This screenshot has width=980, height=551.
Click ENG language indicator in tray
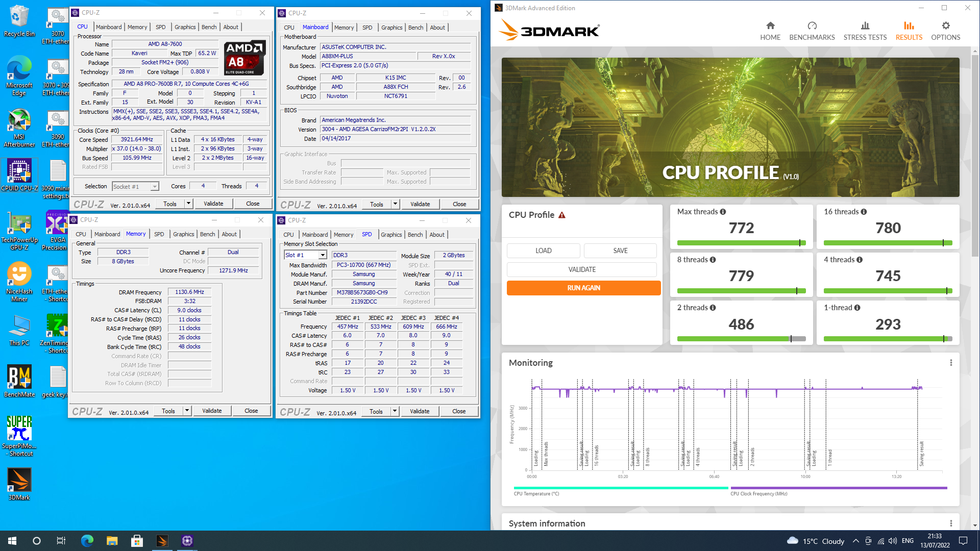coord(908,541)
